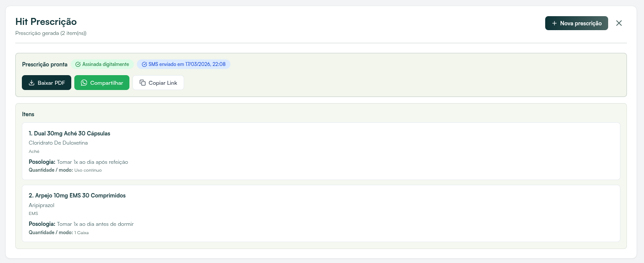The height and width of the screenshot is (263, 644).
Task: Download the prescription with Baixar PDF
Action: pyautogui.click(x=46, y=83)
